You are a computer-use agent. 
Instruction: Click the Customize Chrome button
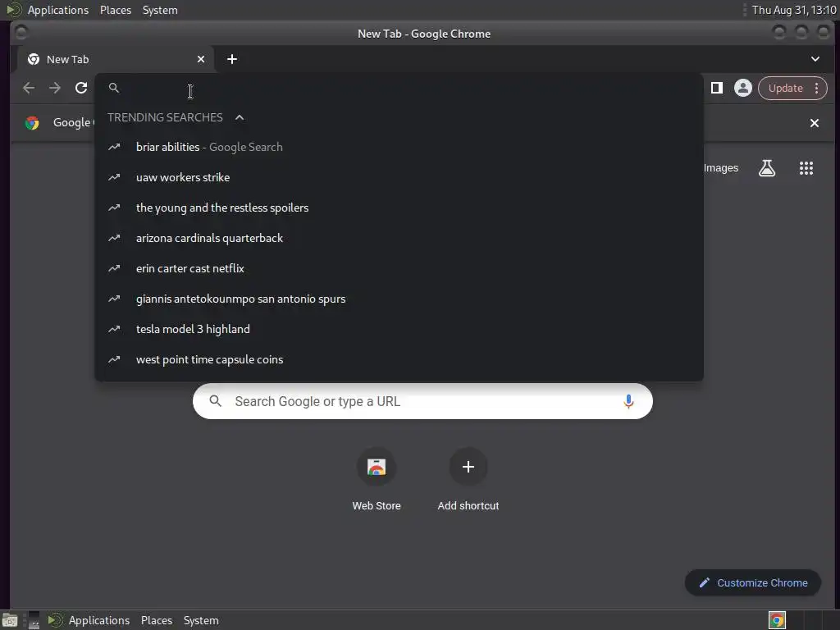(753, 583)
